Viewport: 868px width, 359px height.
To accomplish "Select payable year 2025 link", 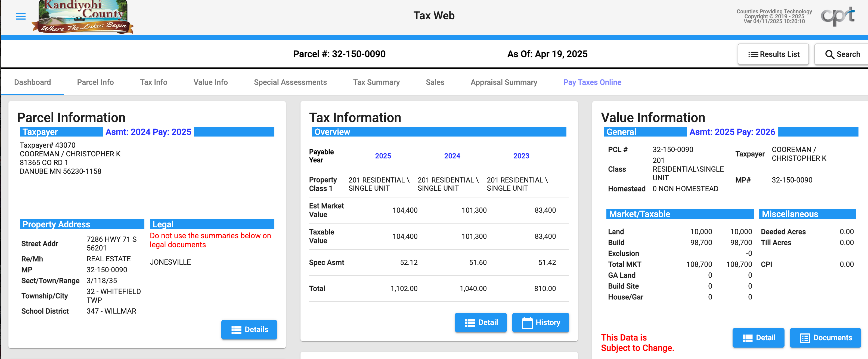I will click(x=383, y=156).
